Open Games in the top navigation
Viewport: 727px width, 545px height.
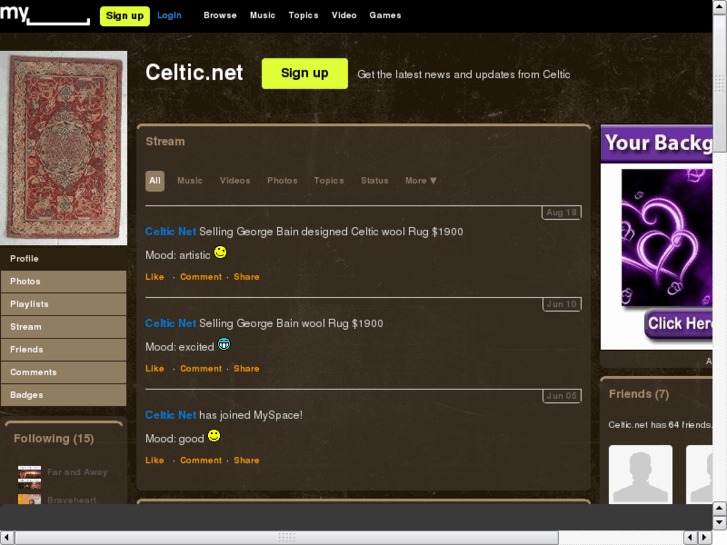(x=385, y=15)
